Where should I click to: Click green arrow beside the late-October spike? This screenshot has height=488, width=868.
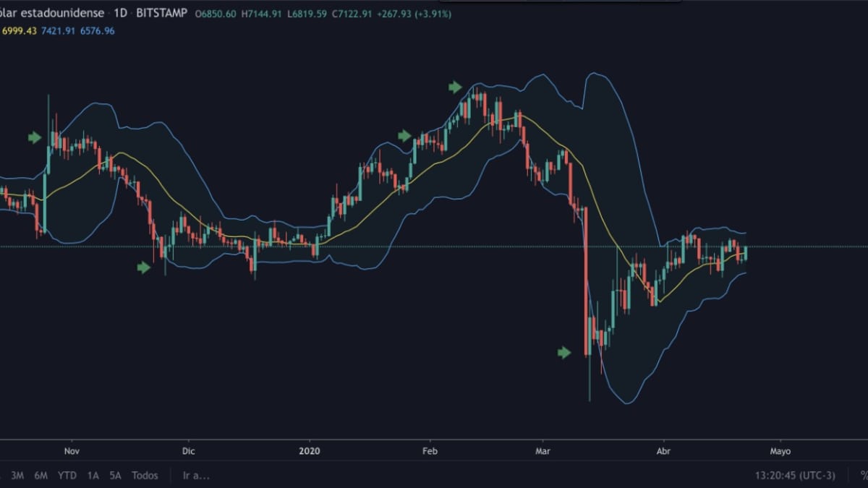(x=35, y=137)
